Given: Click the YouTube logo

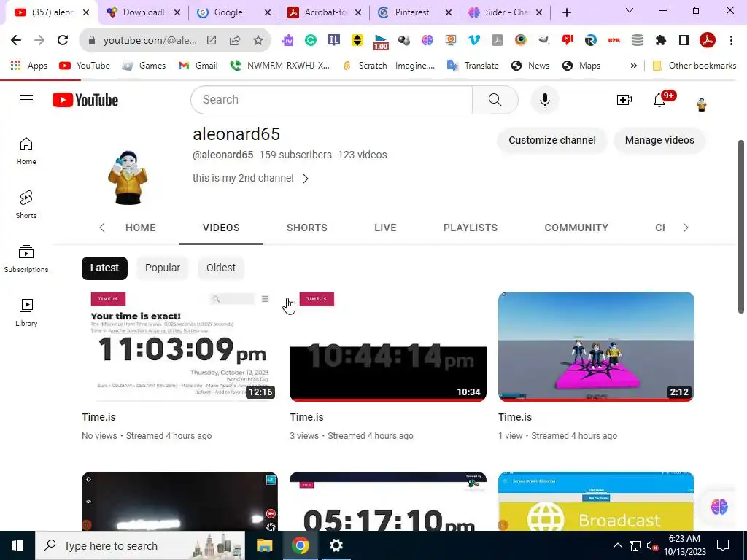Looking at the screenshot, I should [x=85, y=100].
